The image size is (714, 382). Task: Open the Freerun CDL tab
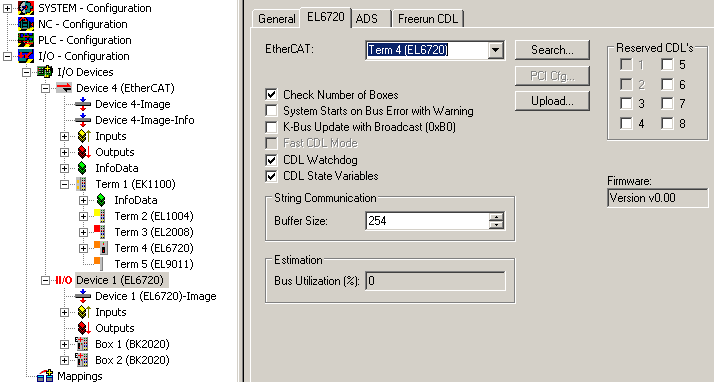click(x=428, y=19)
